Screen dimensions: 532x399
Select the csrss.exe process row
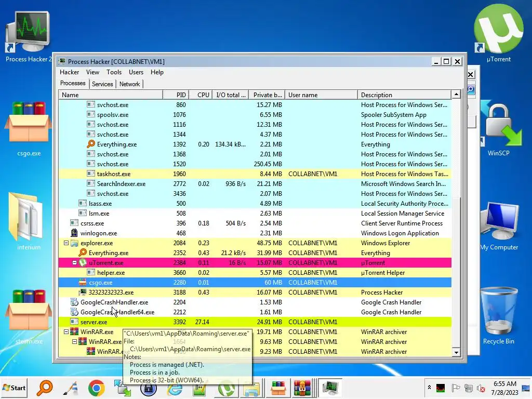click(x=255, y=223)
